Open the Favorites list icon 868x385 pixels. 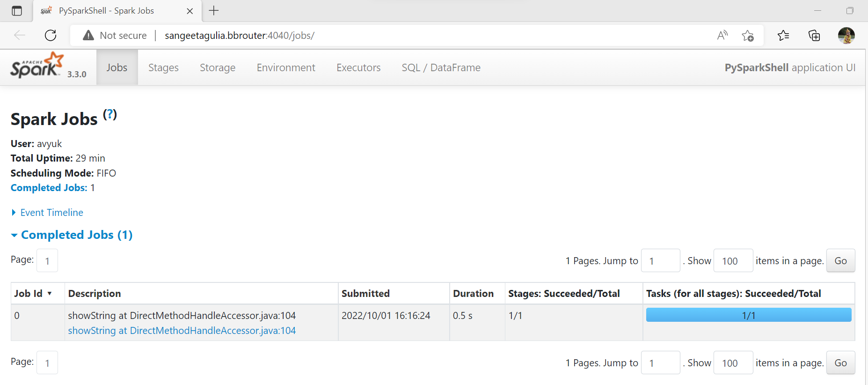[x=783, y=35]
